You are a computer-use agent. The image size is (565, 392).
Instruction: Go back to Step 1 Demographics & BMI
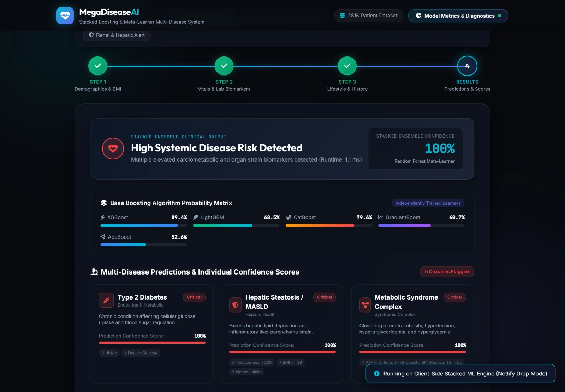(98, 66)
